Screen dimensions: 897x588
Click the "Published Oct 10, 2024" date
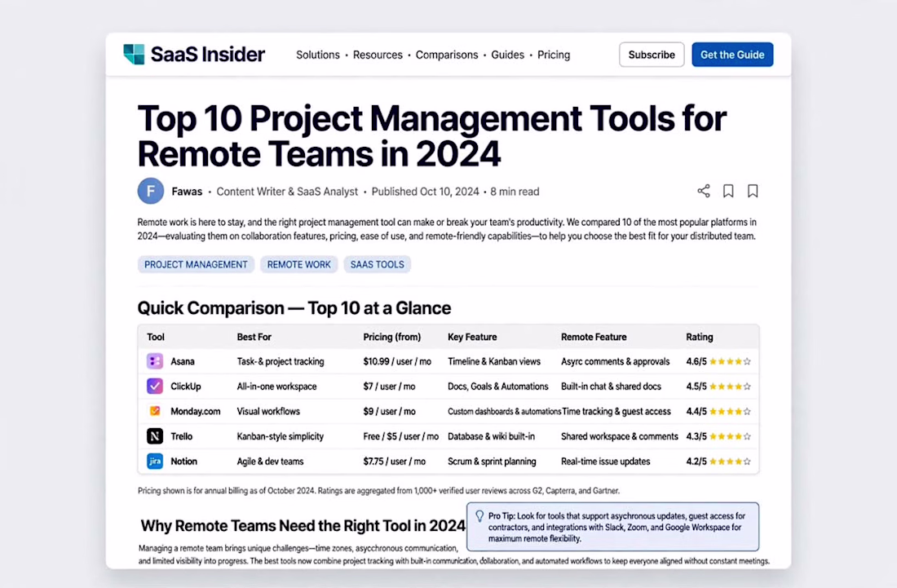425,192
